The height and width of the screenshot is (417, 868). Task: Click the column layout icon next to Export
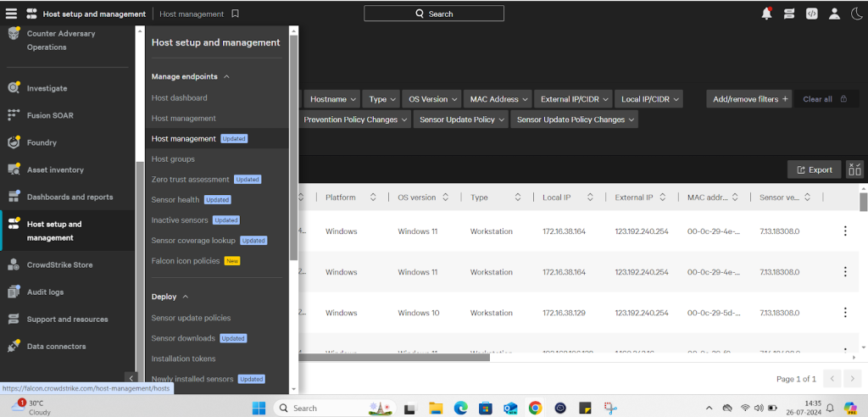click(x=854, y=170)
